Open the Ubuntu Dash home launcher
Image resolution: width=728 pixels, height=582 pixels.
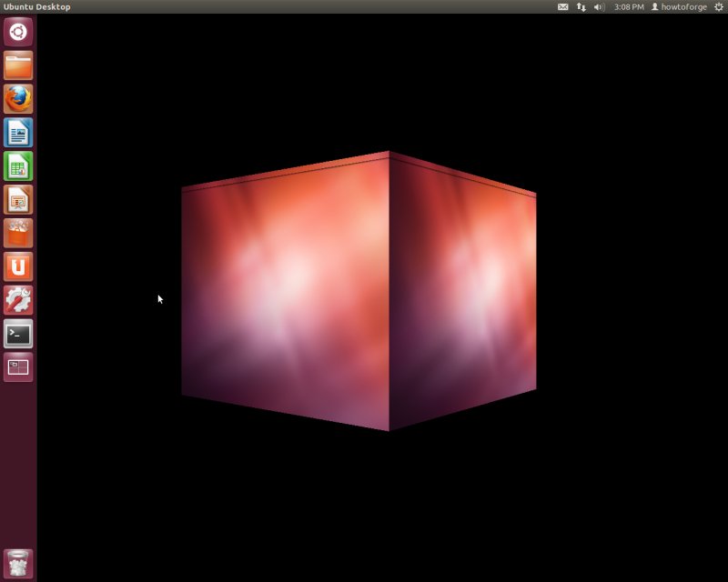(18, 32)
